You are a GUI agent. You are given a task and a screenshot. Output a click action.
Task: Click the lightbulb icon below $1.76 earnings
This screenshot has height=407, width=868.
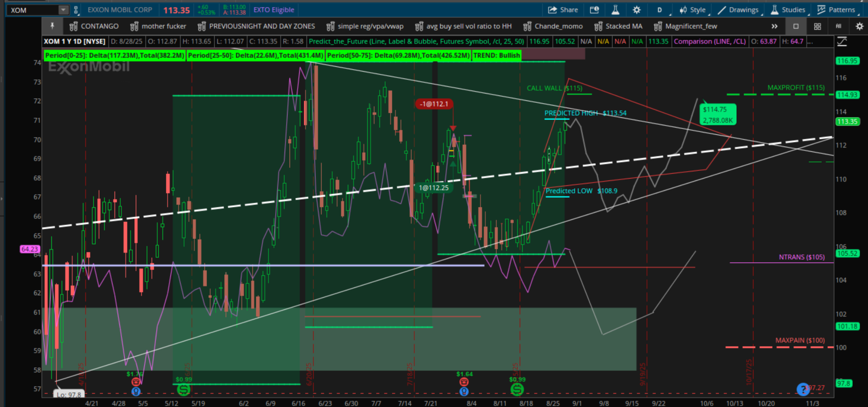click(x=136, y=391)
